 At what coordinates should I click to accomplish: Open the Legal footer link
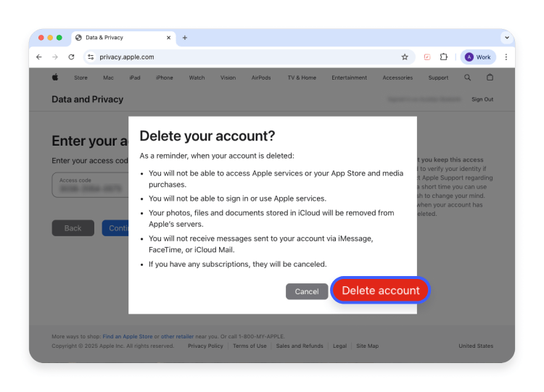coord(339,346)
